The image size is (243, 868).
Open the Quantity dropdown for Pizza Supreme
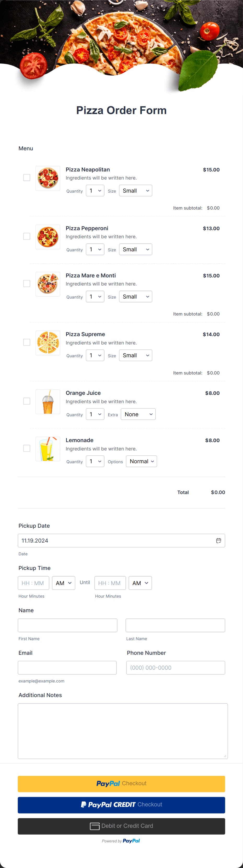95,355
